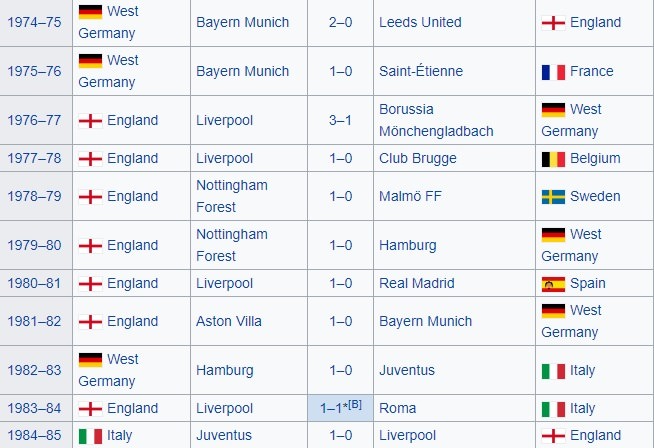Open the 1978–79 season link

(35, 196)
